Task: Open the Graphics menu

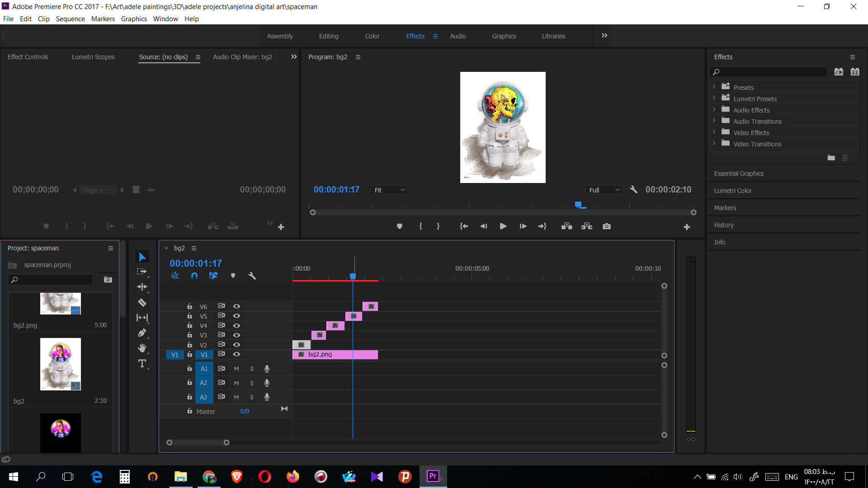Action: tap(134, 19)
